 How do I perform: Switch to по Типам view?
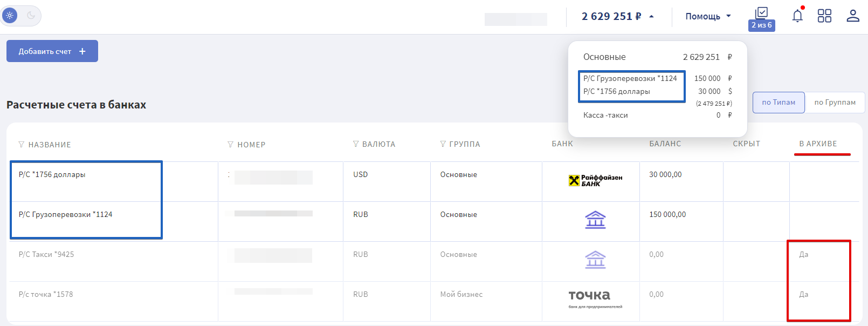tap(778, 103)
